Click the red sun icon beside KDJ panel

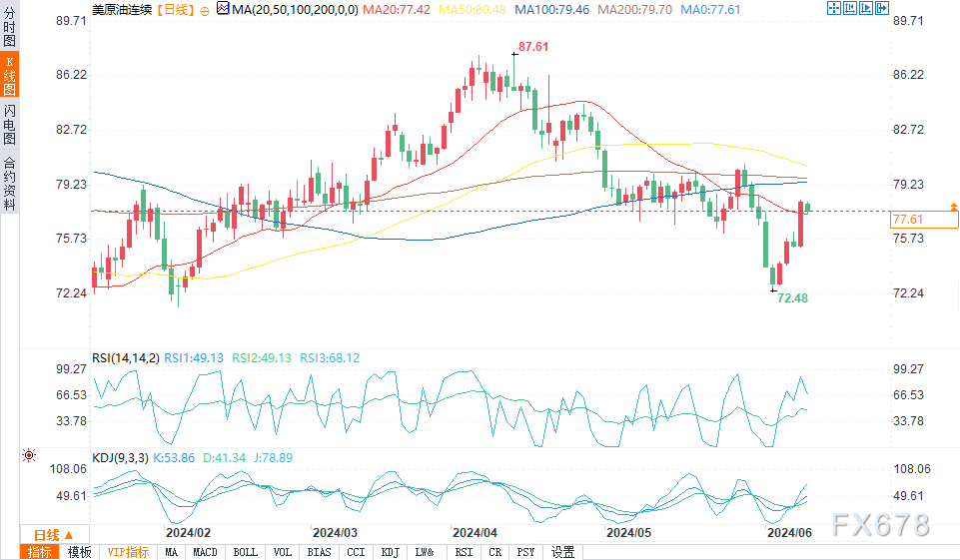coord(30,455)
